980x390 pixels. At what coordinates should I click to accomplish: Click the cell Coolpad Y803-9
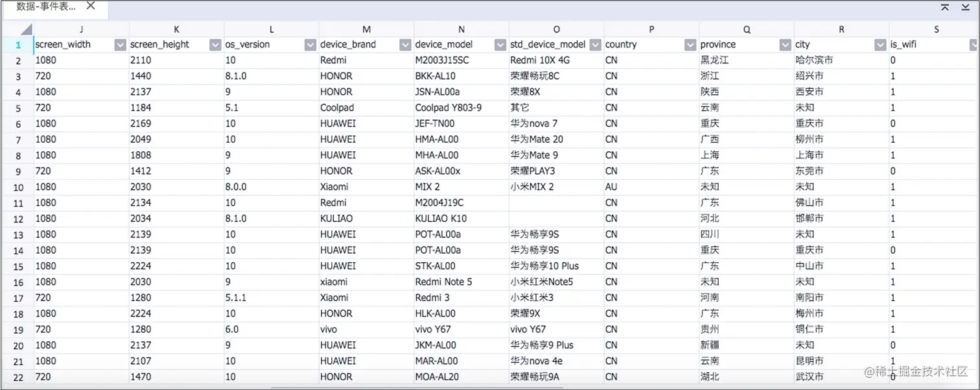pos(461,108)
